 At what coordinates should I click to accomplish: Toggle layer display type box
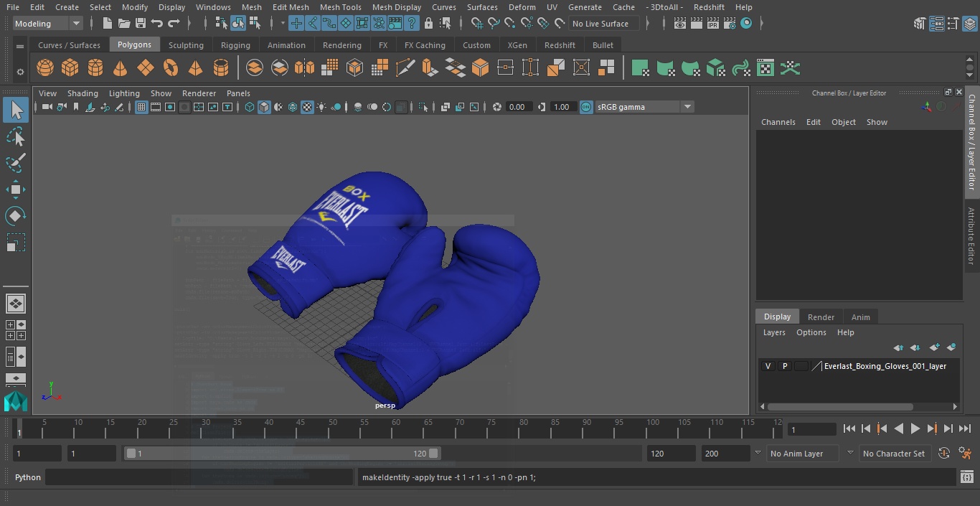[801, 366]
